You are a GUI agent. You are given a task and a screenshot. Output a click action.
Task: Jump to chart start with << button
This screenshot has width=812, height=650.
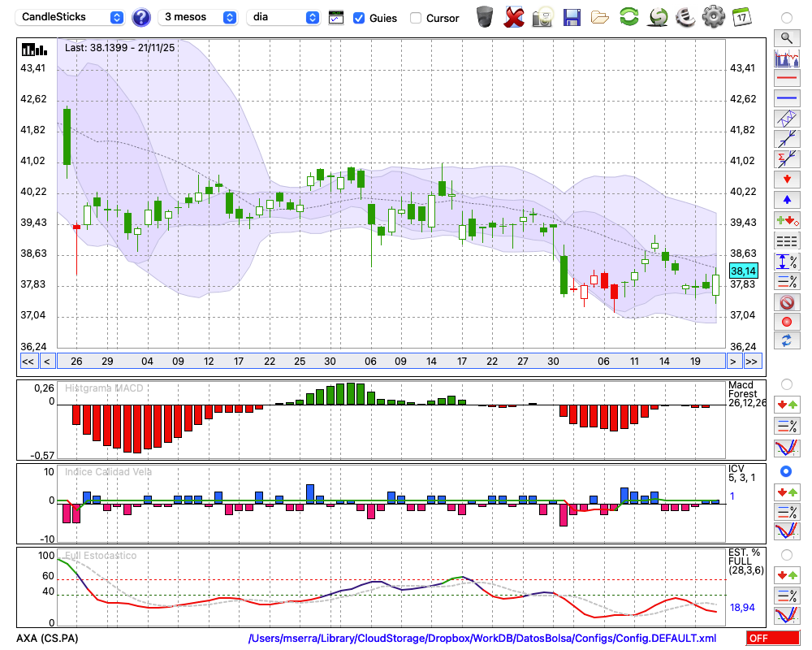[28, 362]
